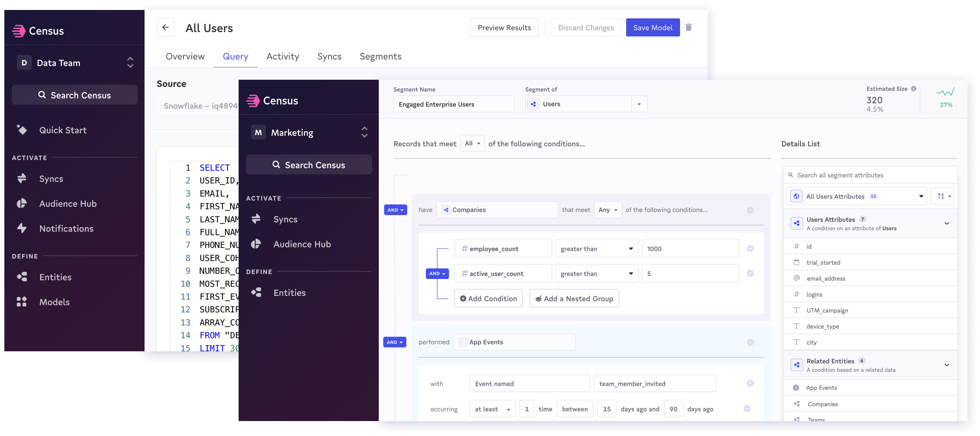Viewport: 980px width, 436px height.
Task: Click Add a Nested Group button
Action: click(x=574, y=299)
